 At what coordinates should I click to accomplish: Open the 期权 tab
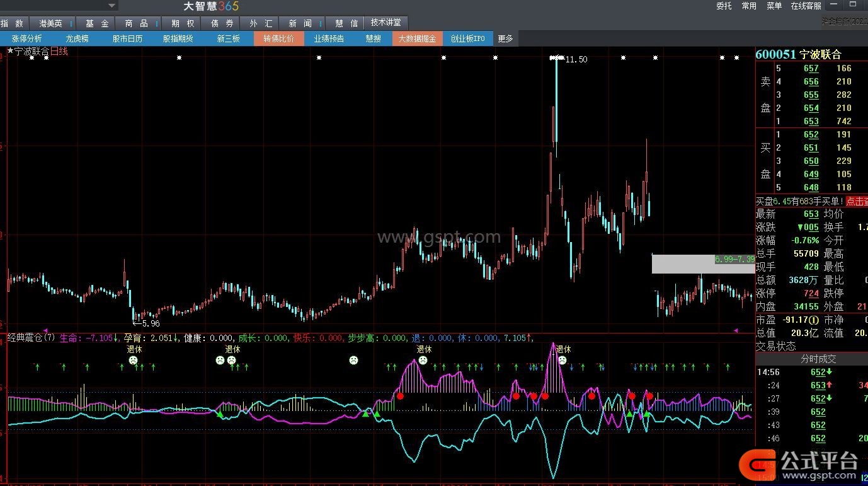pyautogui.click(x=182, y=23)
